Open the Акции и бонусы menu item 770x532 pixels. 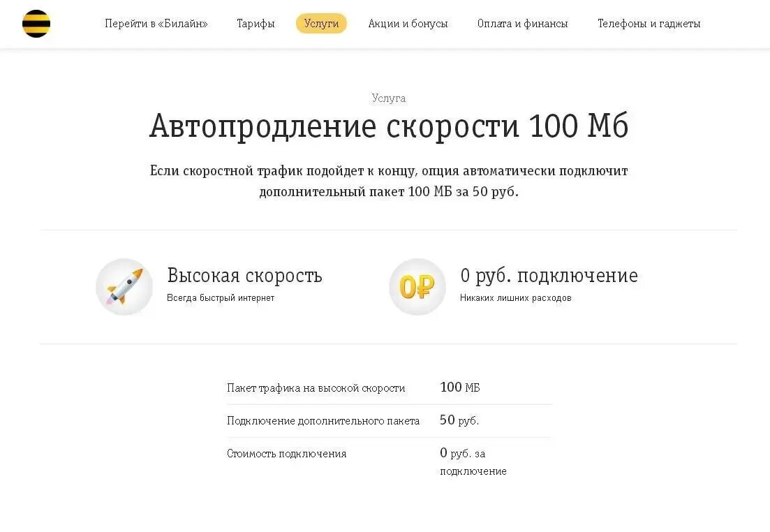(x=408, y=24)
